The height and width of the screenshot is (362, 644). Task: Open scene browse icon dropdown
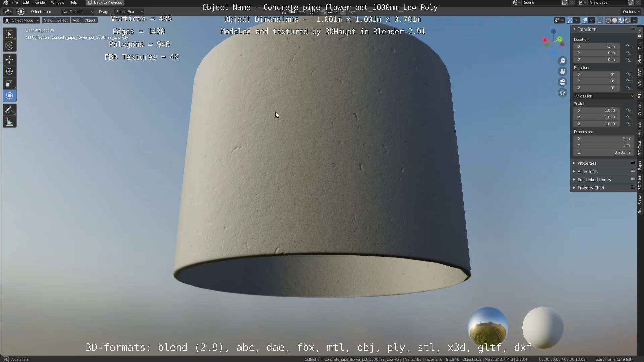[516, 2]
